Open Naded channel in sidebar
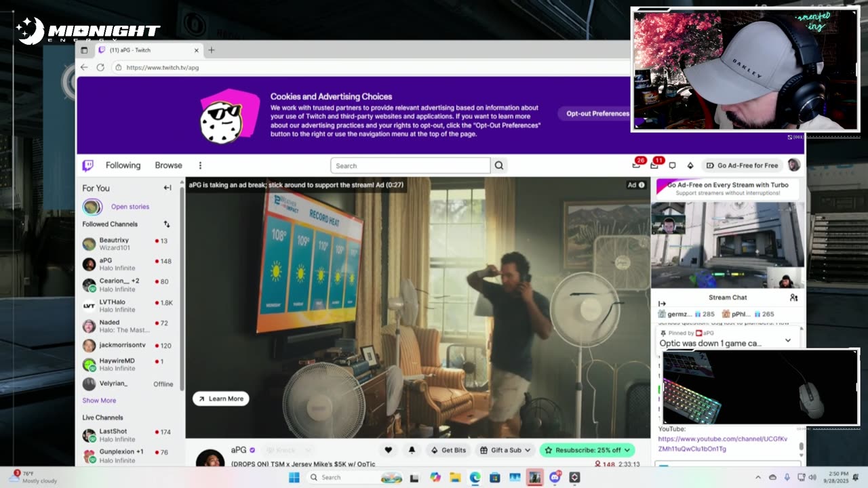The height and width of the screenshot is (488, 868). (x=128, y=326)
